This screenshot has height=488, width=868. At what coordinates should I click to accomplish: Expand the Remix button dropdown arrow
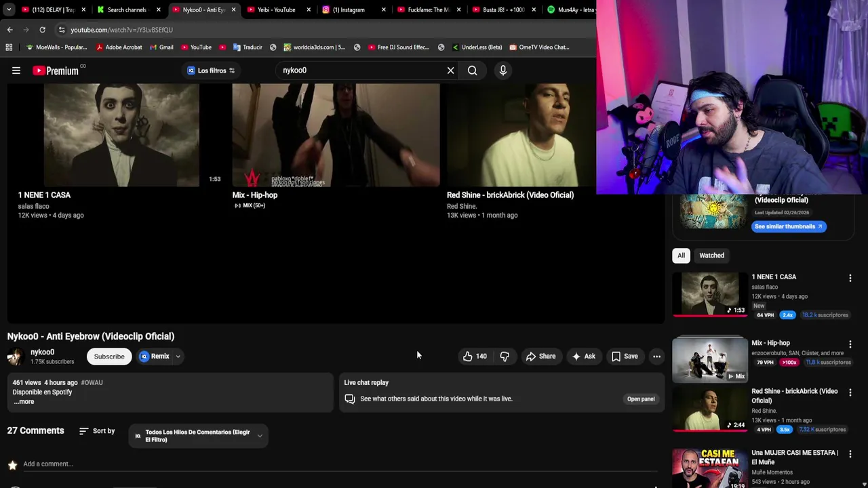(x=178, y=357)
